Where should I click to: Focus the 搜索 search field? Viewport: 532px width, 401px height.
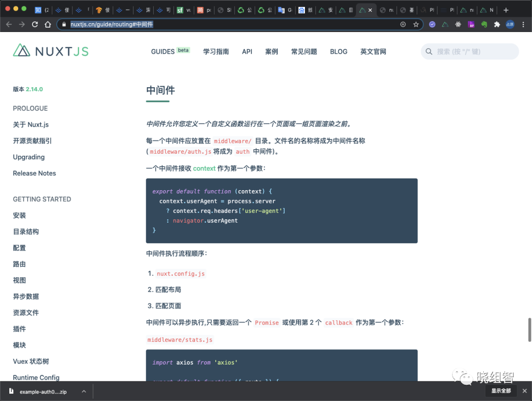pos(469,52)
